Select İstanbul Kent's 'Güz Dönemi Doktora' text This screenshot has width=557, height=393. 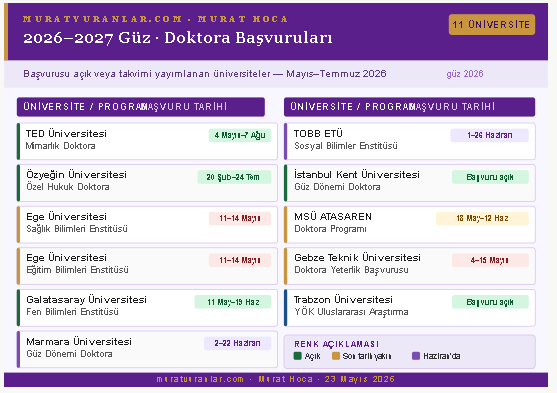[337, 187]
